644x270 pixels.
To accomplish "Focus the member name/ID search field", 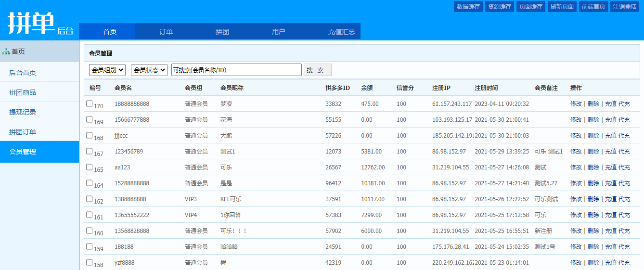I will 236,70.
